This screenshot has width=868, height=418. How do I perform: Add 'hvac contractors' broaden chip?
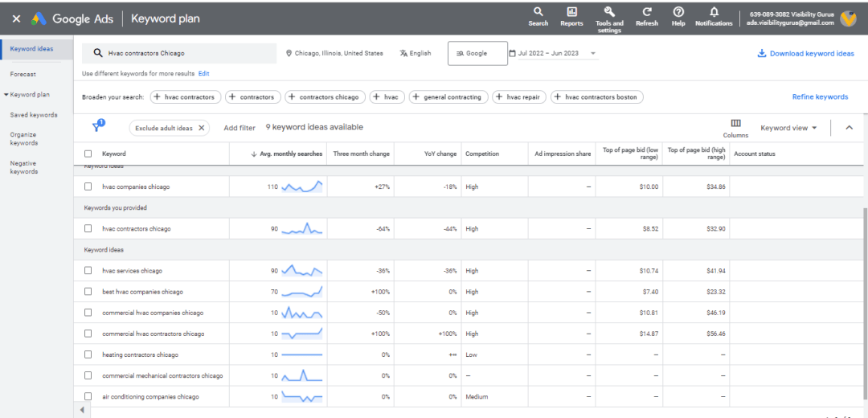[185, 97]
